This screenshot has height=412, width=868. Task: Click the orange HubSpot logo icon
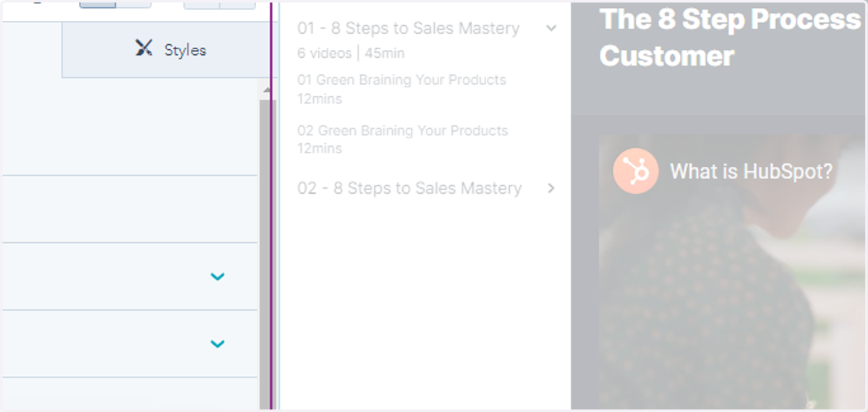tap(636, 171)
